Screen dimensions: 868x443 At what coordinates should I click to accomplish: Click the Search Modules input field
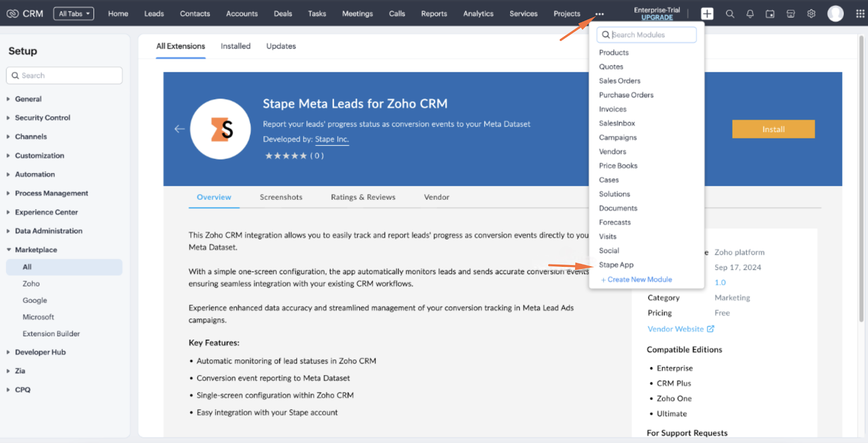(x=647, y=35)
